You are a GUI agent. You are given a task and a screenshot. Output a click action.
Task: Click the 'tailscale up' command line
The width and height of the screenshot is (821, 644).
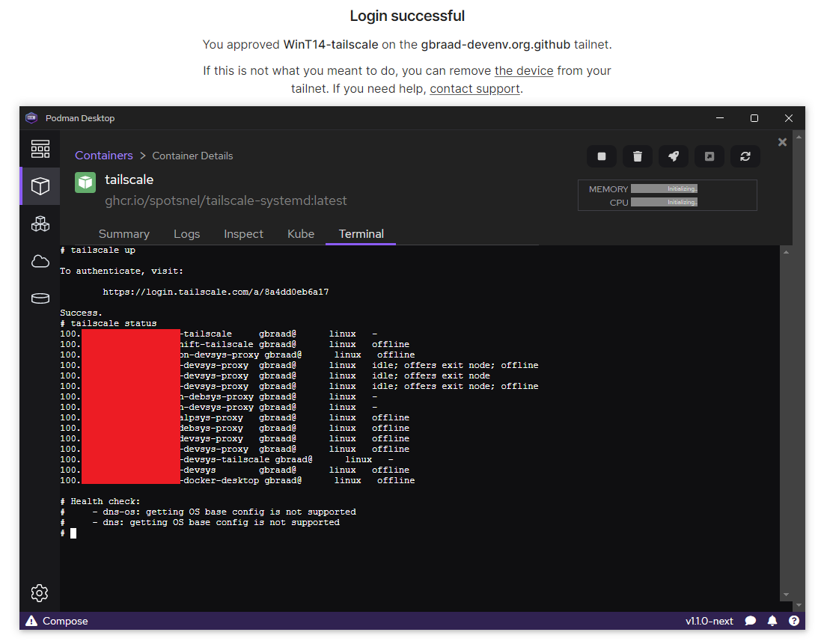97,250
